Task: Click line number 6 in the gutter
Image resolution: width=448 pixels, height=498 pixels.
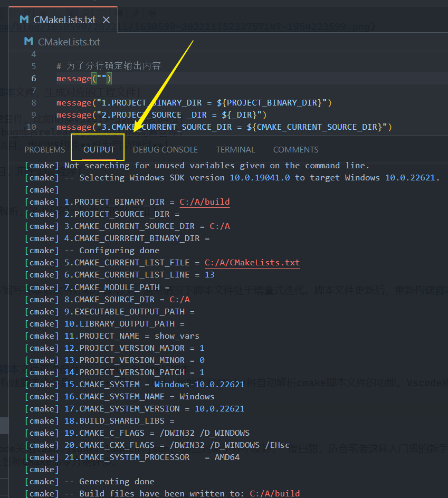Action: [x=34, y=79]
